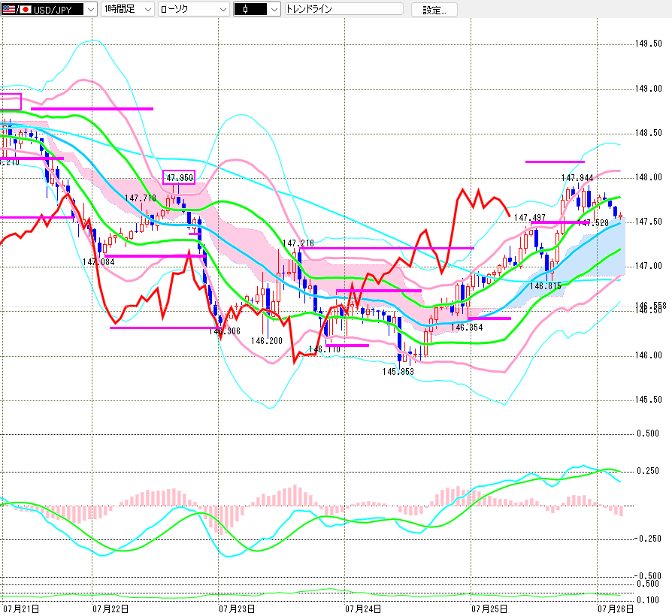Click the 147.084 price label

[x=98, y=261]
